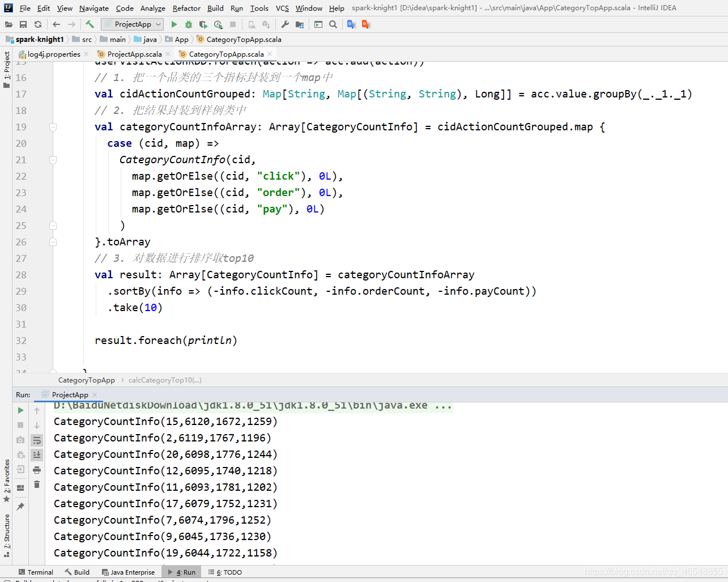Toggle Scroll to the End in console
The width and height of the screenshot is (728, 582).
point(37,454)
